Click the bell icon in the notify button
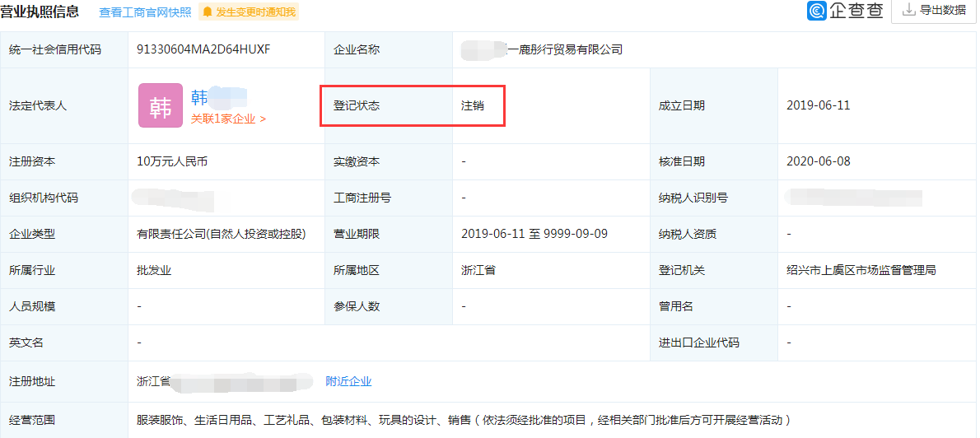 click(208, 12)
